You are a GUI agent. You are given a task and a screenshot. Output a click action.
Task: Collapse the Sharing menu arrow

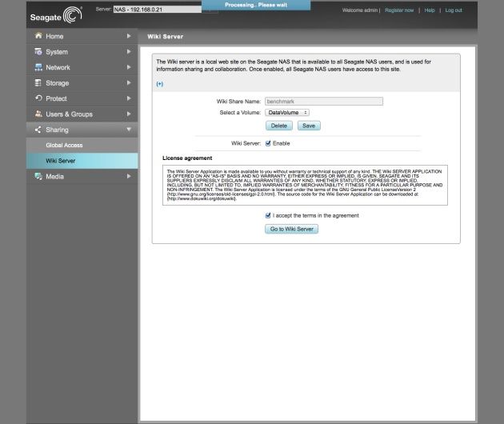[x=129, y=130]
